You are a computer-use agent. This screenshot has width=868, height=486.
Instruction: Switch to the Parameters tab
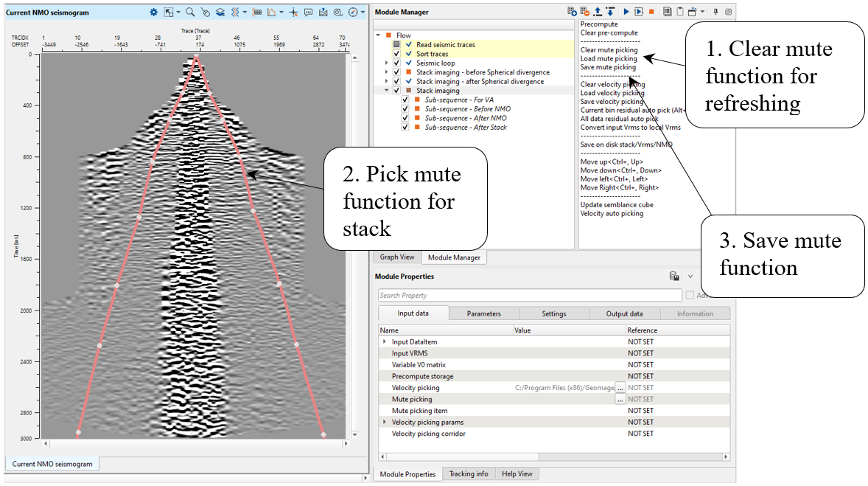click(483, 313)
